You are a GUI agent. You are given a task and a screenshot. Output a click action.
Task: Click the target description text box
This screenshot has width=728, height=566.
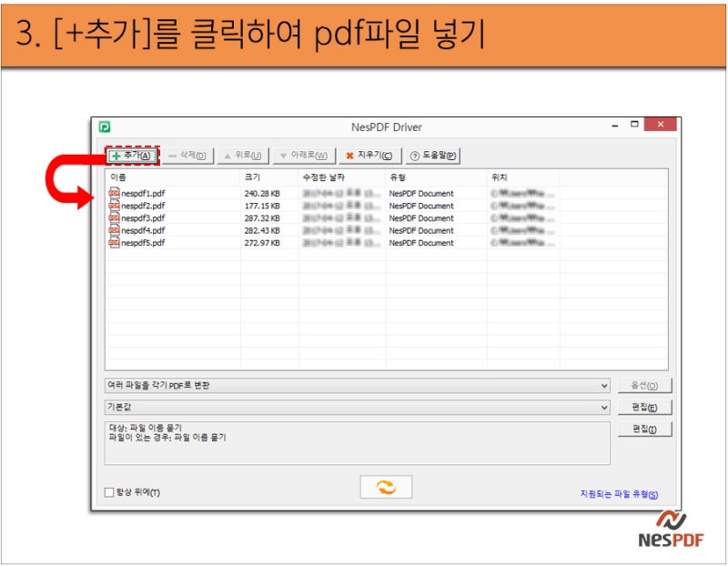point(357,443)
